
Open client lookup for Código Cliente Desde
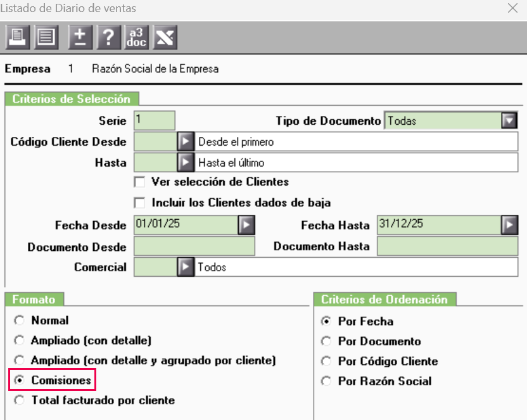[186, 142]
